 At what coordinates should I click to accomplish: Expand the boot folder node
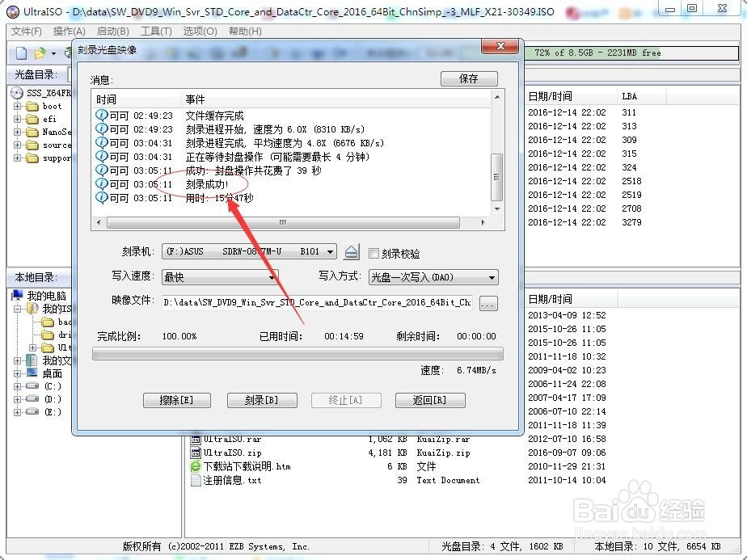tap(17, 106)
